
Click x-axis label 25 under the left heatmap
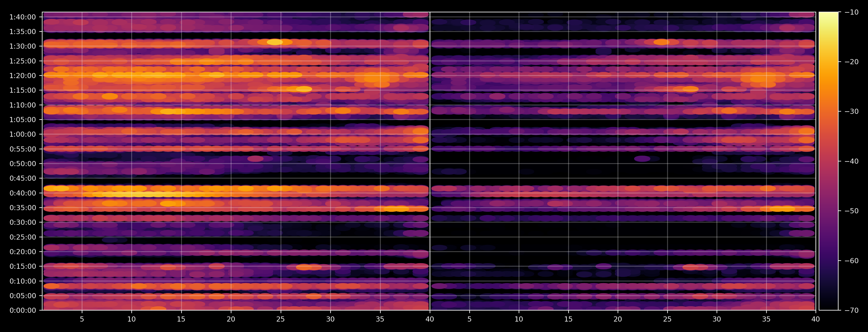(281, 320)
